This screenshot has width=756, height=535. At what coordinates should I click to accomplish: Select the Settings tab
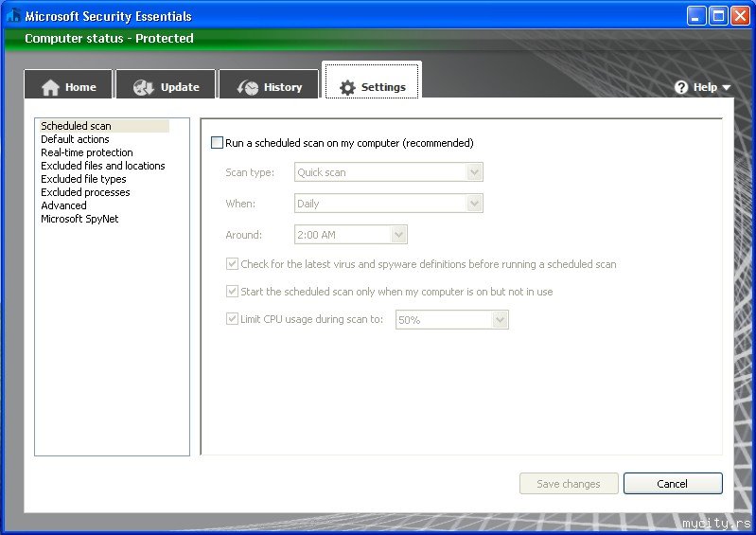[x=372, y=80]
